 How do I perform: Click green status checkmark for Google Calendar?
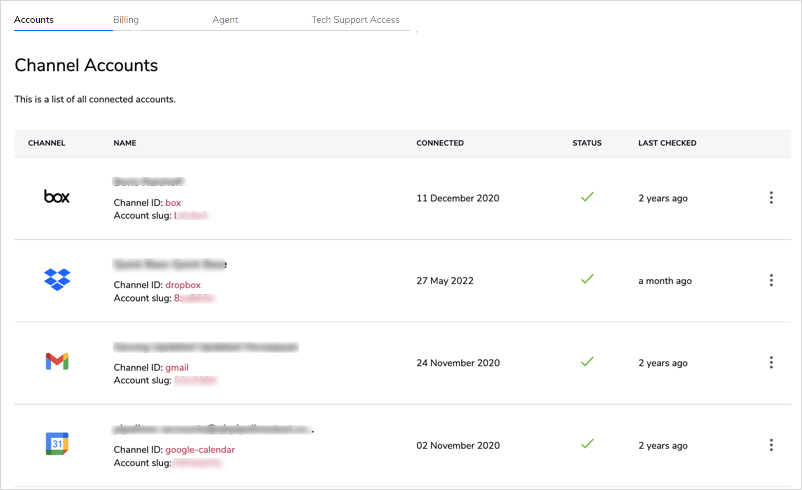(587, 443)
